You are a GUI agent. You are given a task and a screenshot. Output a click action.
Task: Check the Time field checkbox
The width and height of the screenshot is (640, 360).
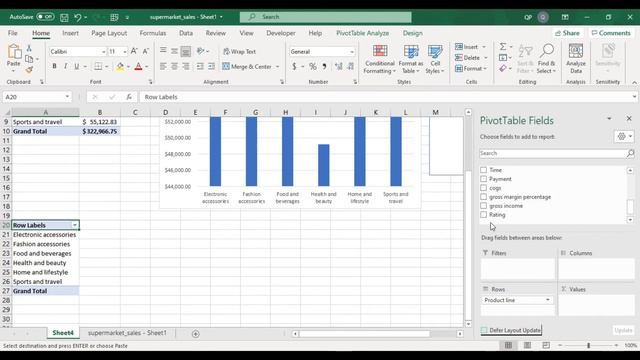point(484,170)
